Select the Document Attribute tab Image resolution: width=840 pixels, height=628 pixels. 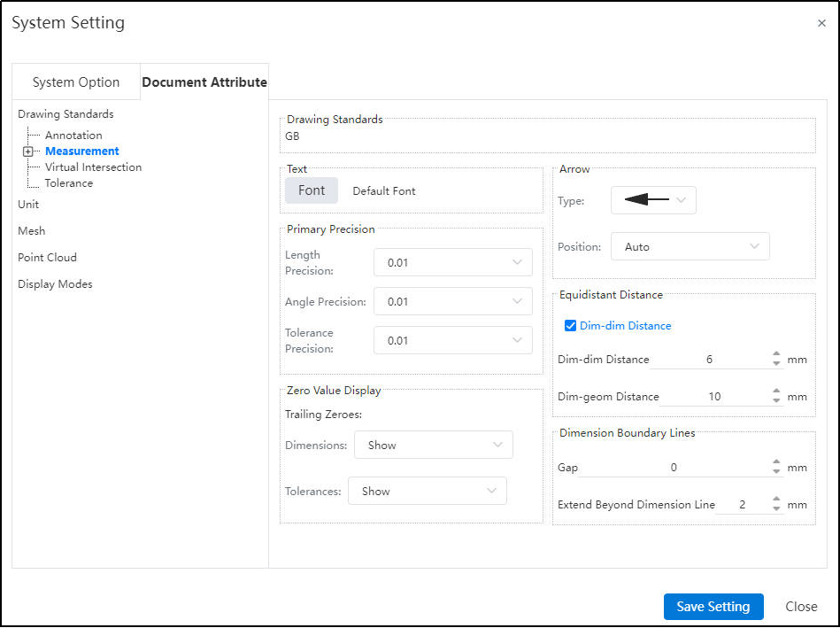click(x=204, y=82)
